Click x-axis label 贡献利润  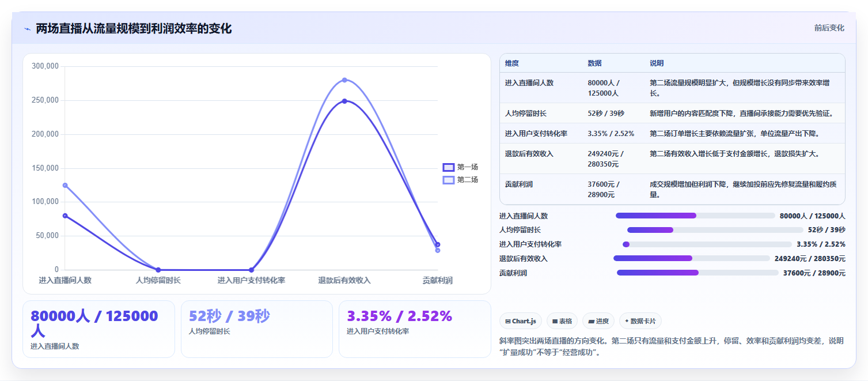(x=437, y=280)
